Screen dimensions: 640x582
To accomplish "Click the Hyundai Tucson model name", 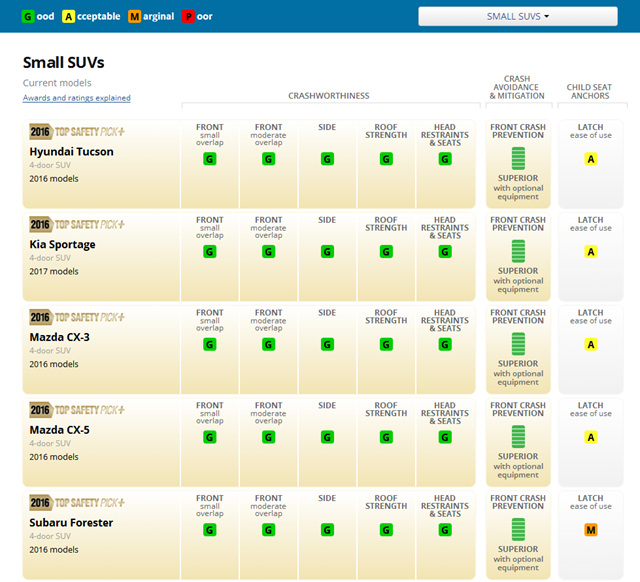I will click(x=71, y=152).
